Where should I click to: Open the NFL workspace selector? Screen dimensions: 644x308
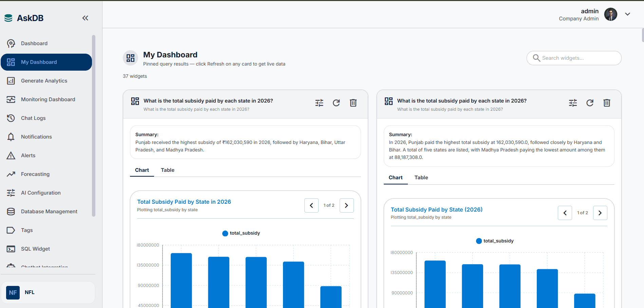click(x=48, y=292)
